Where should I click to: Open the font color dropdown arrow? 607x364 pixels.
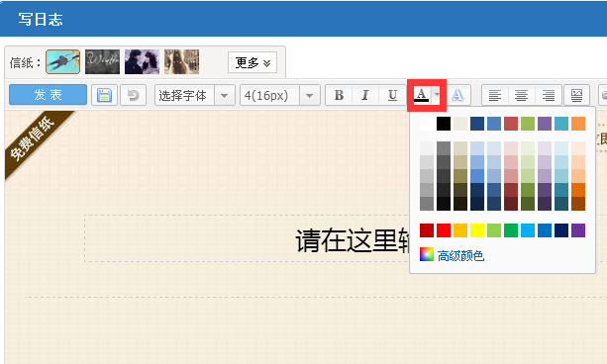pos(437,95)
